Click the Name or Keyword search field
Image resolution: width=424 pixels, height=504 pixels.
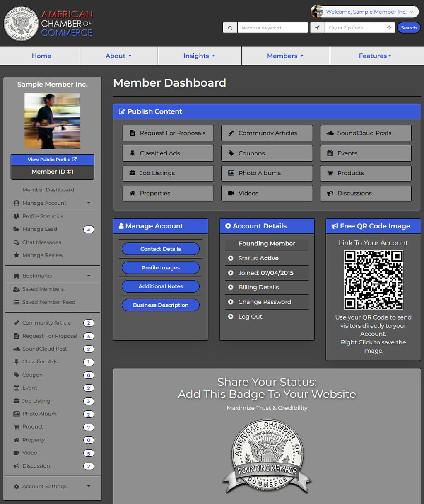272,28
